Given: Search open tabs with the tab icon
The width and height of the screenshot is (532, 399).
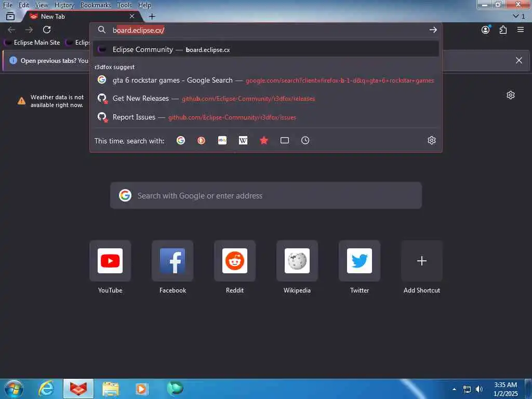Looking at the screenshot, I should coord(285,140).
